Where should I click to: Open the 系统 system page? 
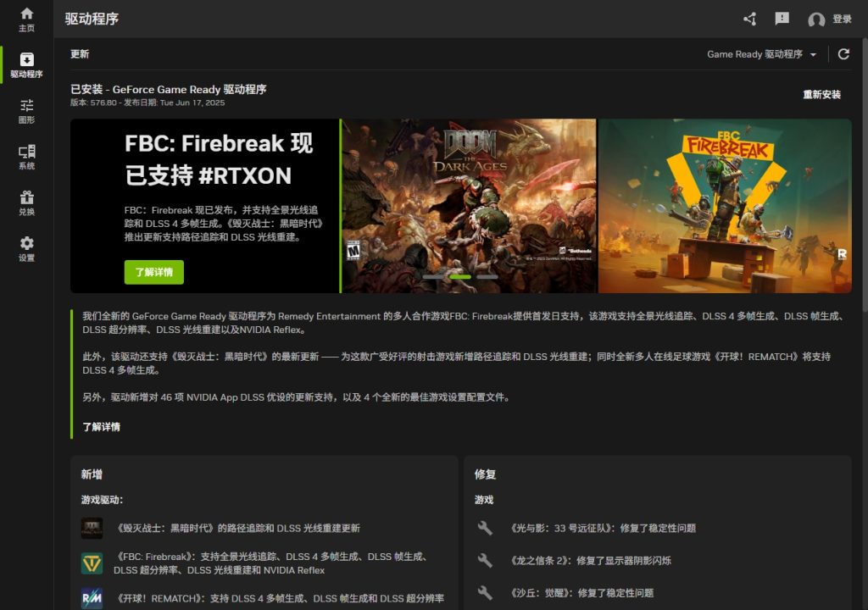click(x=26, y=157)
